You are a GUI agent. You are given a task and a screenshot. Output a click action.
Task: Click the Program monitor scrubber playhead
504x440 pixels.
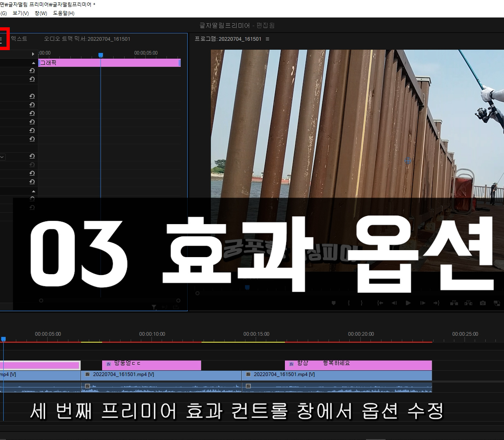pyautogui.click(x=247, y=288)
